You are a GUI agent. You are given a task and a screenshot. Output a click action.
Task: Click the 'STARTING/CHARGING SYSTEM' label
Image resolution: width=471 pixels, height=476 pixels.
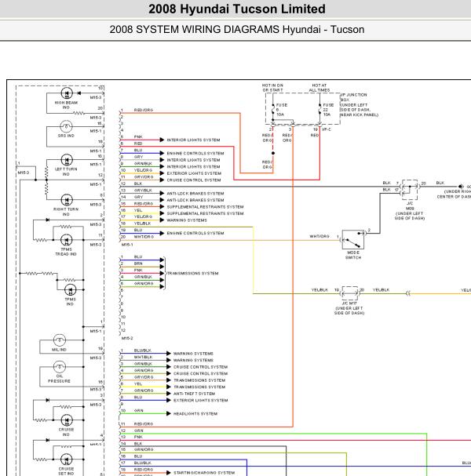204,473
